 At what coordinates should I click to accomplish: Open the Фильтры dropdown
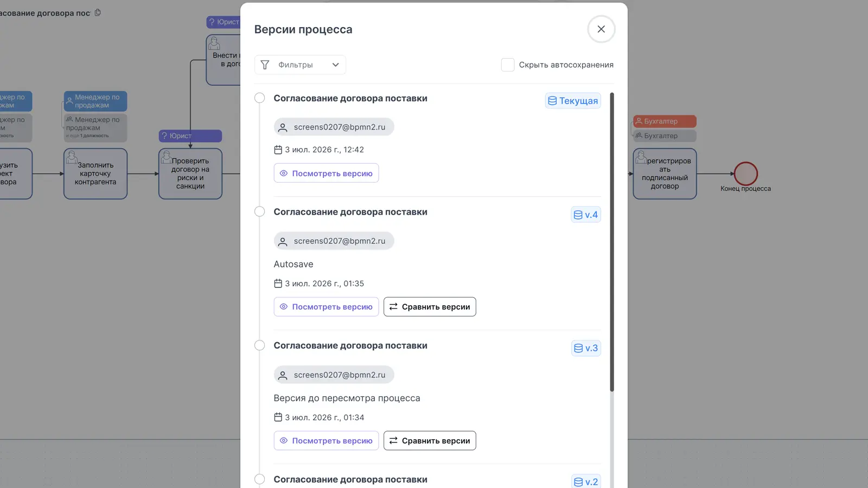pos(300,65)
